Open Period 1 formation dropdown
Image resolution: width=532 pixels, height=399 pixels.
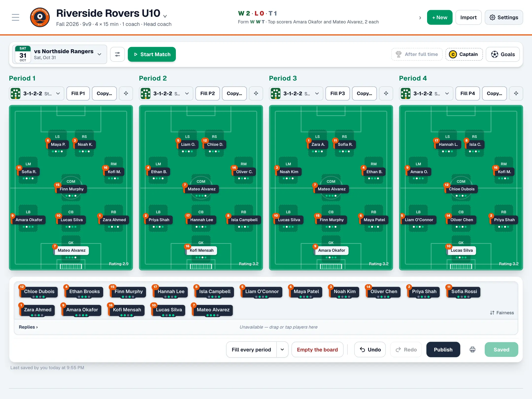pos(37,94)
